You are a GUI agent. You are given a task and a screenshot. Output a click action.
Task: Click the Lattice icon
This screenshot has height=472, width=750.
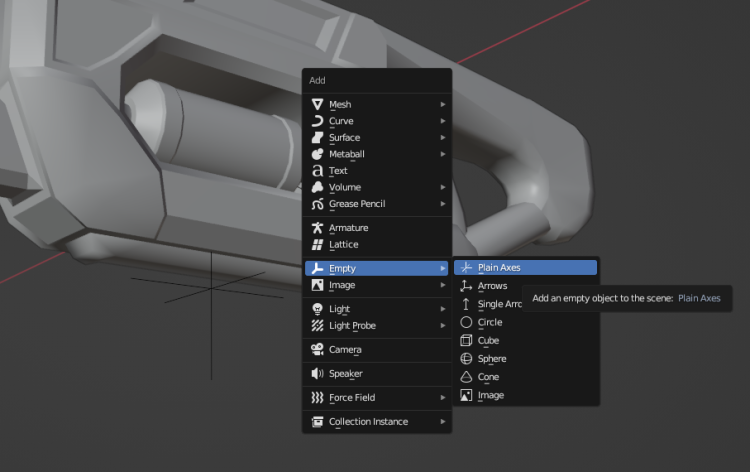click(x=317, y=245)
